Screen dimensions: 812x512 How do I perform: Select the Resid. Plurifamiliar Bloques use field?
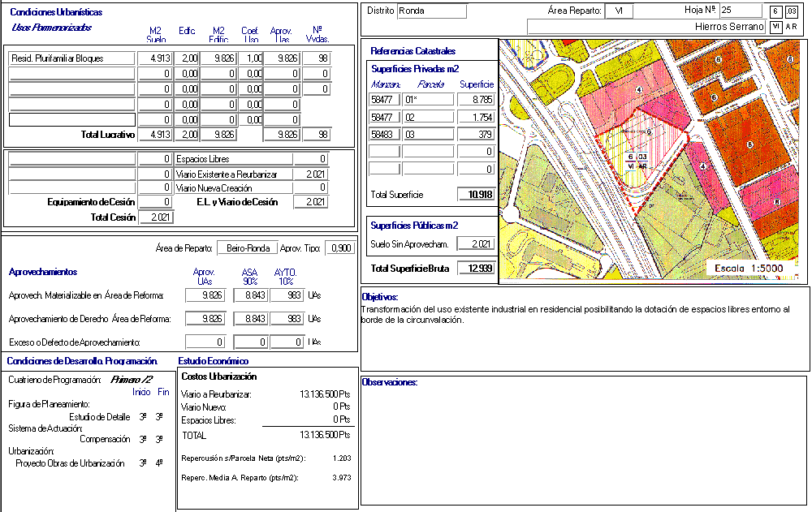coord(71,58)
